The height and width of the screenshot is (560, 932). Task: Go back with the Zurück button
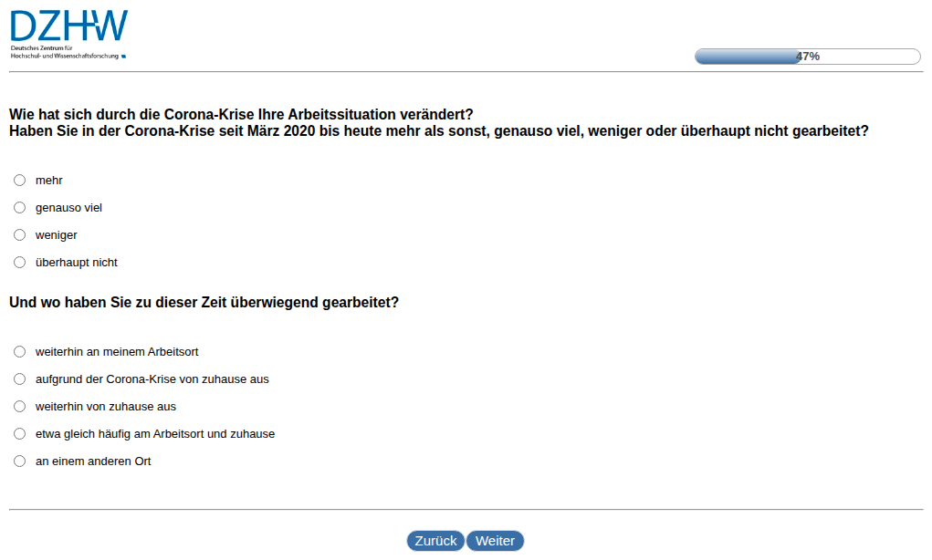(x=435, y=541)
